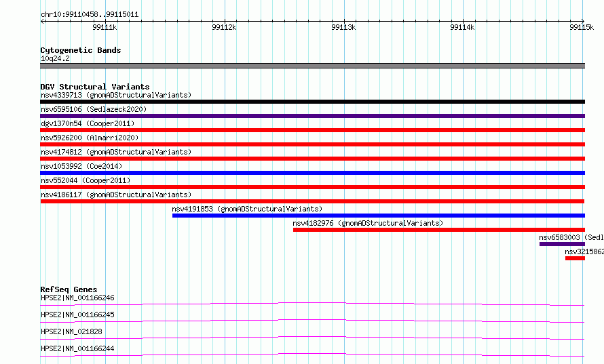Click the short red nsv3215862 variant bar
The image size is (604, 364).
click(575, 258)
